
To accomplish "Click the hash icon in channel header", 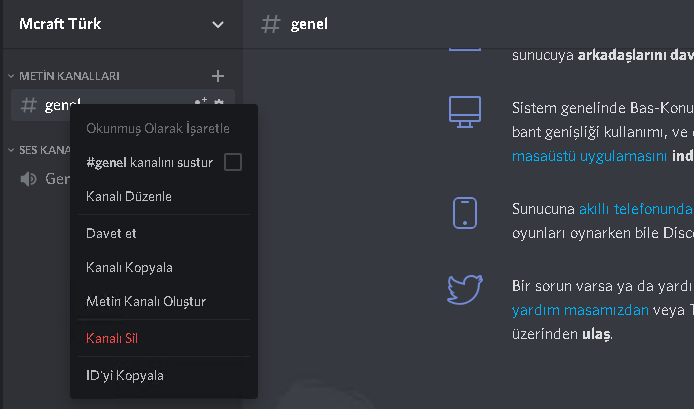I will tap(270, 24).
